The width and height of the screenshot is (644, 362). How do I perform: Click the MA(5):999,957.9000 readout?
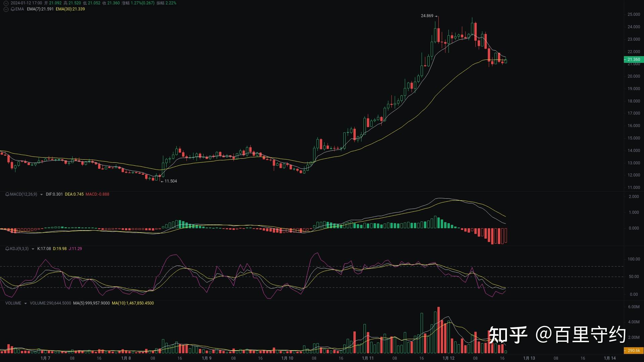click(x=91, y=303)
